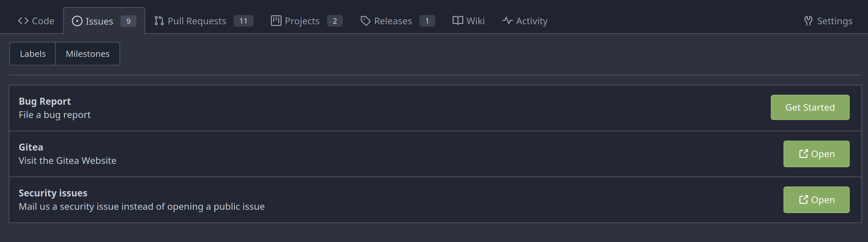The height and width of the screenshot is (242, 868).
Task: Click the Projects count badge 2
Action: pyautogui.click(x=334, y=21)
